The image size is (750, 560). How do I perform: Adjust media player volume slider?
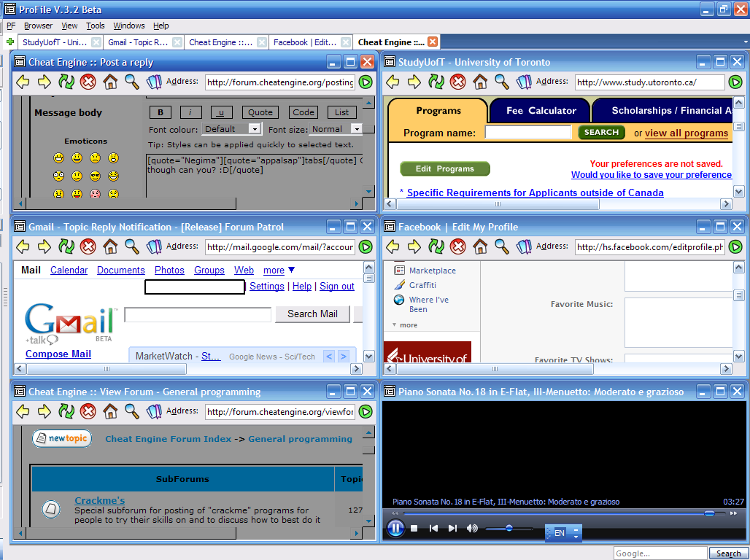[509, 529]
